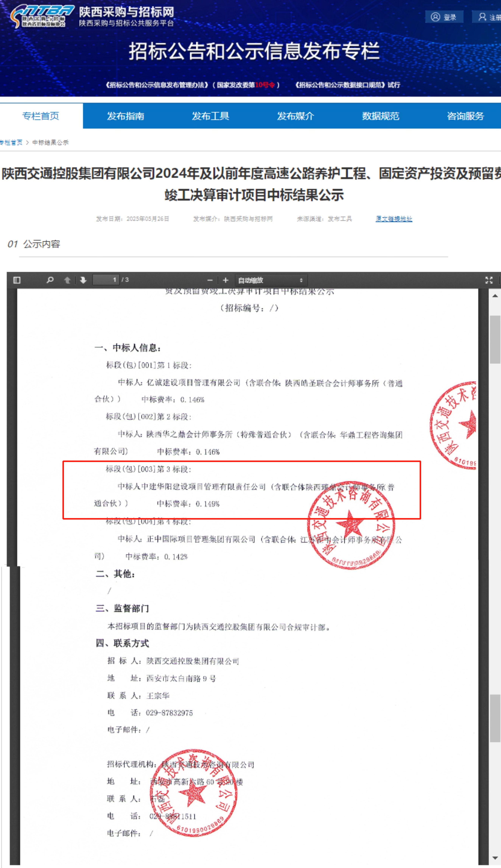Zoom out the PDF document
This screenshot has height=868, width=501.
(210, 280)
